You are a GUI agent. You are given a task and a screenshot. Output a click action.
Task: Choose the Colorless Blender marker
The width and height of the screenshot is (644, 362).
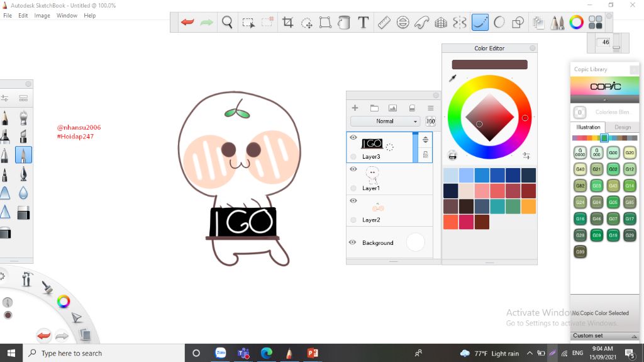pos(580,112)
